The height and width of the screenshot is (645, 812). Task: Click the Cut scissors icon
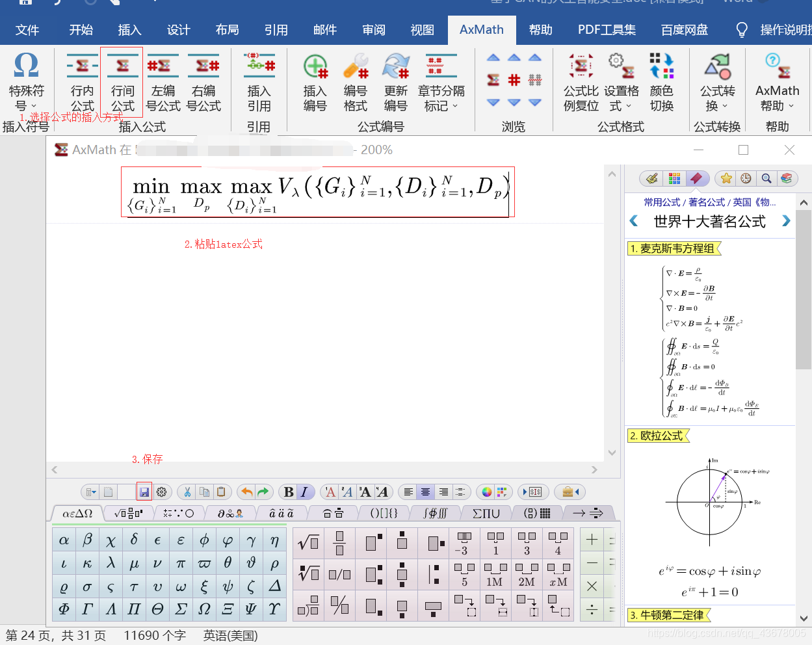point(187,492)
